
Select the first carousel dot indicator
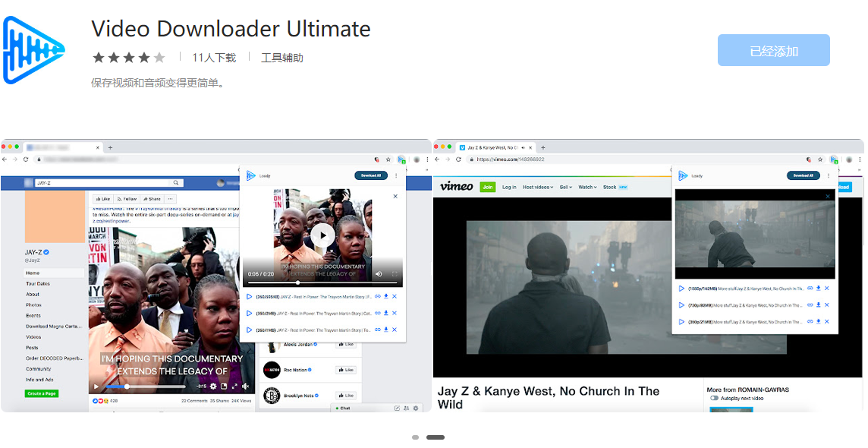(415, 437)
